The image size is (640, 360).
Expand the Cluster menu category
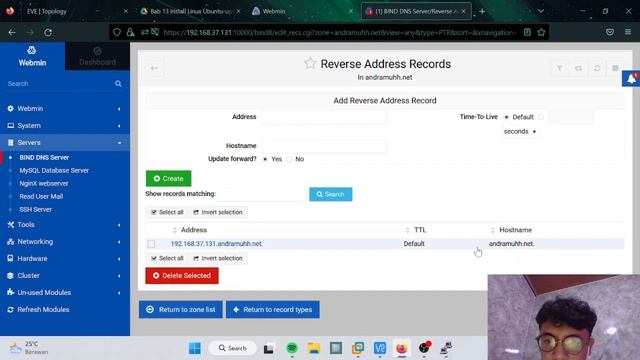pos(65,276)
